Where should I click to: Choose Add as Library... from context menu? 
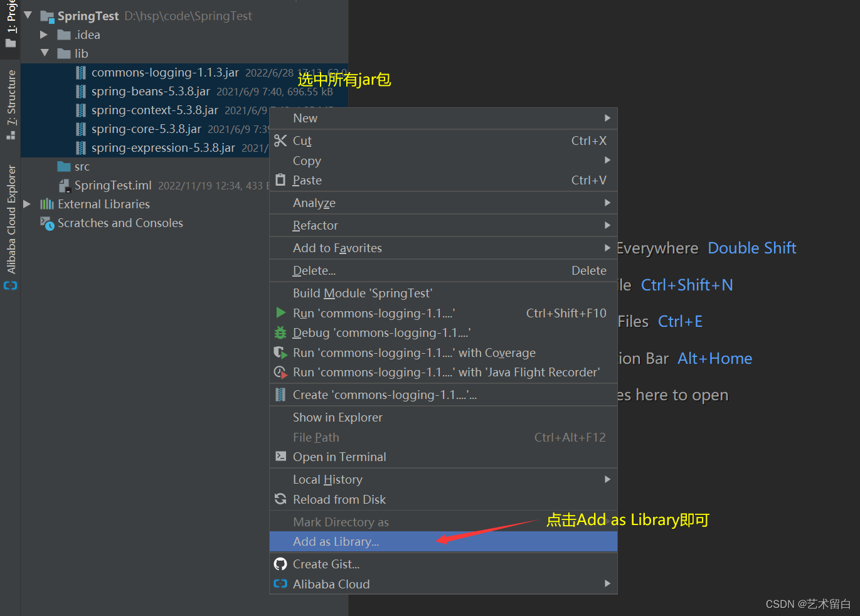[443, 541]
